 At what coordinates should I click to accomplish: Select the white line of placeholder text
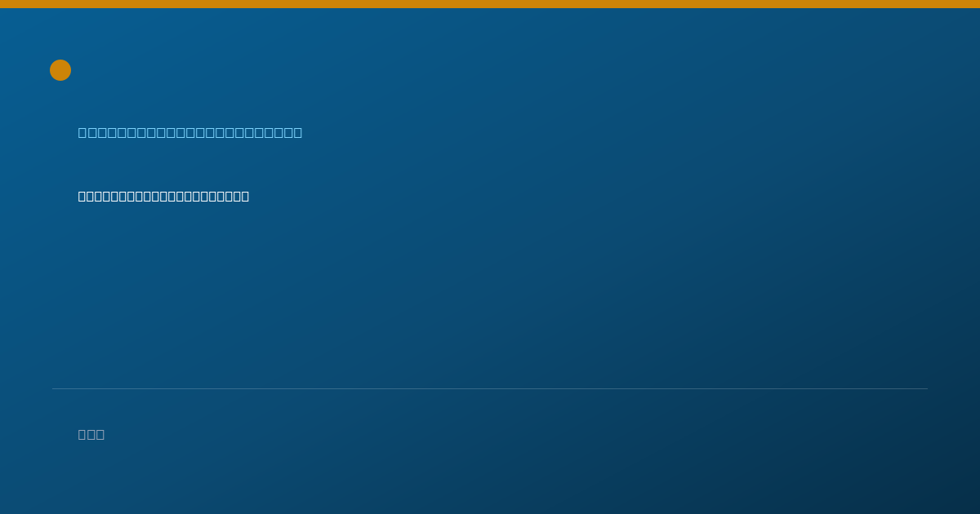(x=163, y=196)
